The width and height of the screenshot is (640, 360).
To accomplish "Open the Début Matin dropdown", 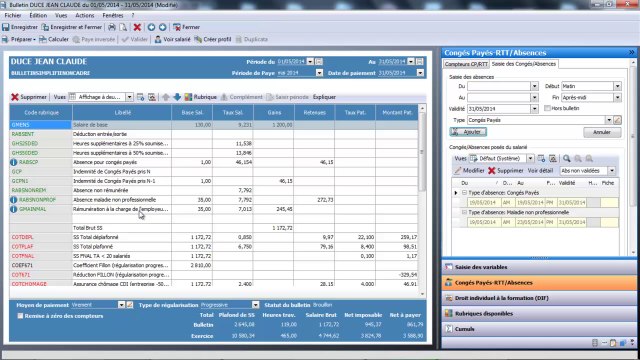I will (x=617, y=86).
